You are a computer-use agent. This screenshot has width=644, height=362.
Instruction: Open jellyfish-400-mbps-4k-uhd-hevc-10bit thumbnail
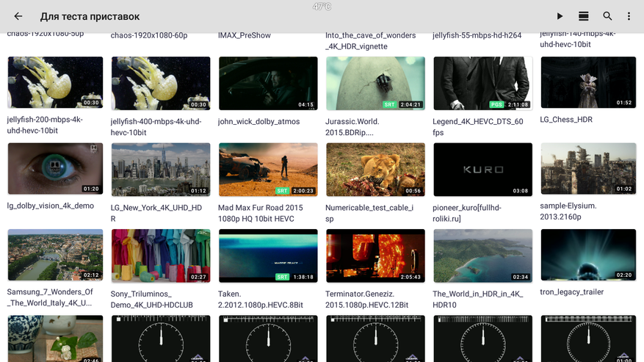pyautogui.click(x=161, y=84)
